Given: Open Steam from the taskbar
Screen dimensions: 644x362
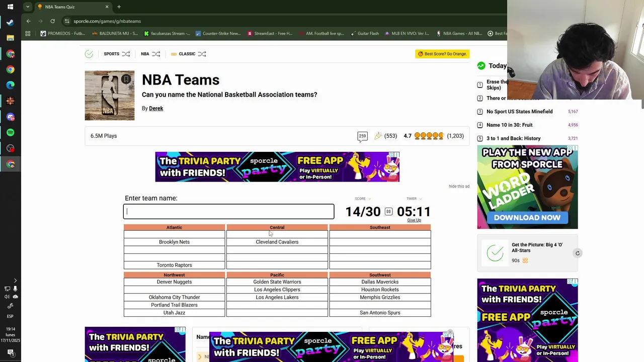Looking at the screenshot, I should (10, 22).
